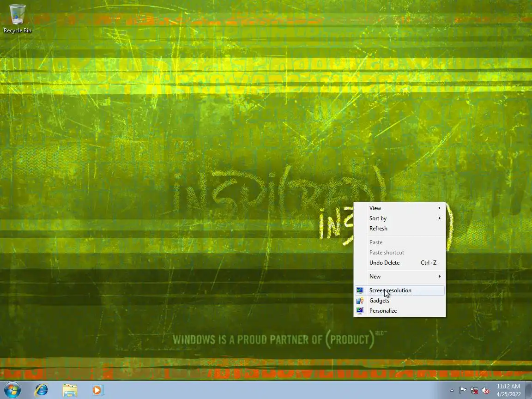Click the Gadgets menu icon
Viewport: 532px width, 399px height.
coord(360,301)
